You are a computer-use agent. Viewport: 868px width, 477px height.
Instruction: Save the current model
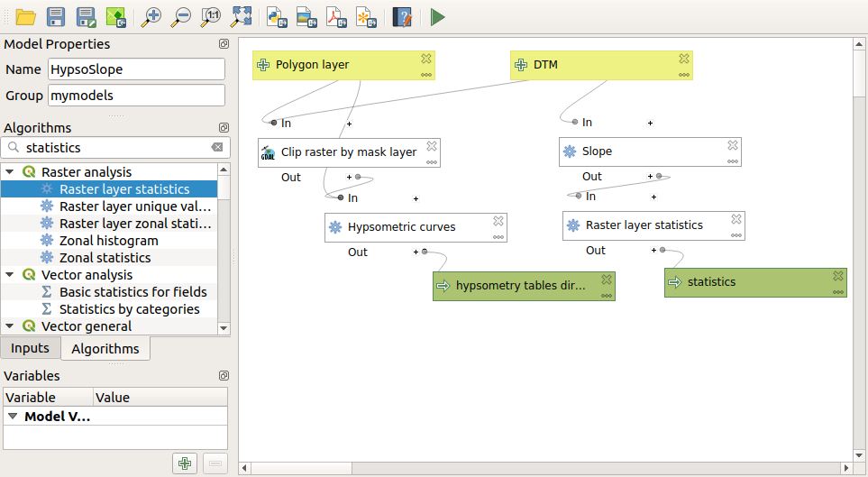56,16
